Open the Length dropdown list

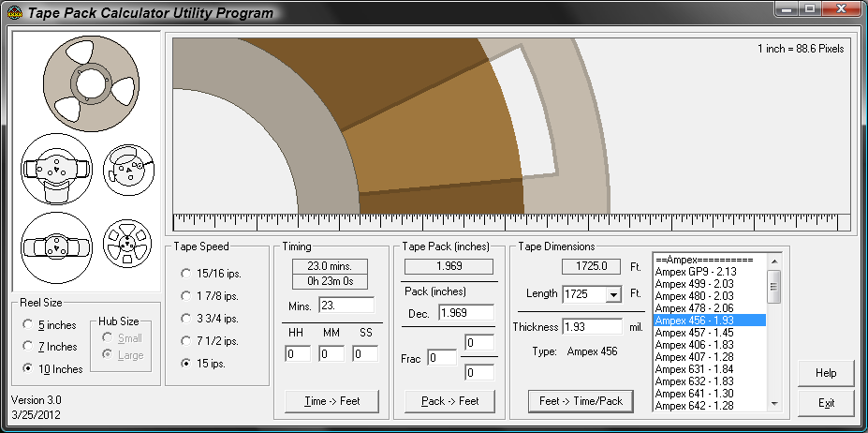613,294
